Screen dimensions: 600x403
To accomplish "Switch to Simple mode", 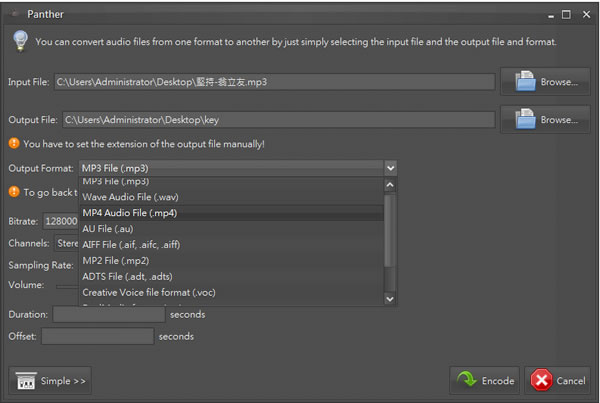I will 50,380.
